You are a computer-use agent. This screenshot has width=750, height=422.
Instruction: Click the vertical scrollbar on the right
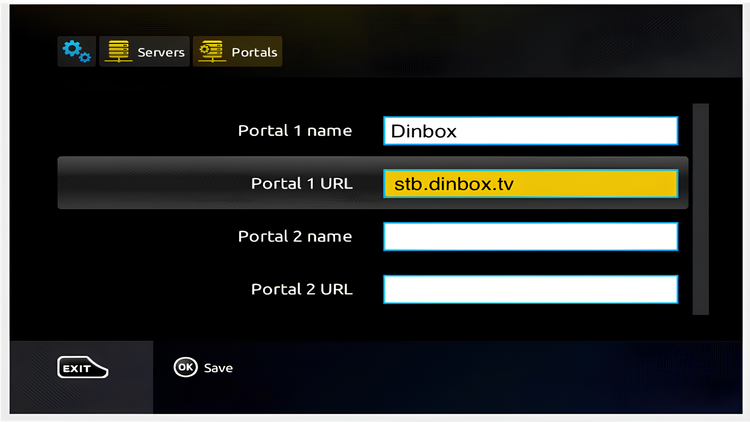(700, 209)
